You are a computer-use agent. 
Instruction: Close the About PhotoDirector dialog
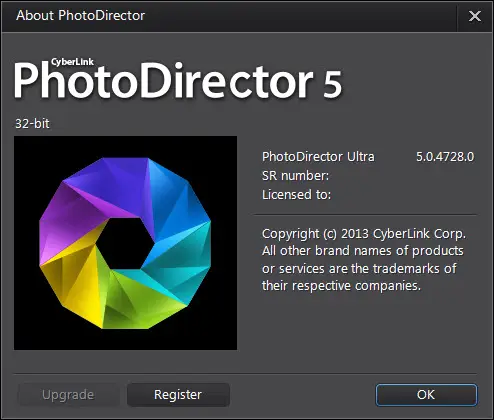[475, 16]
